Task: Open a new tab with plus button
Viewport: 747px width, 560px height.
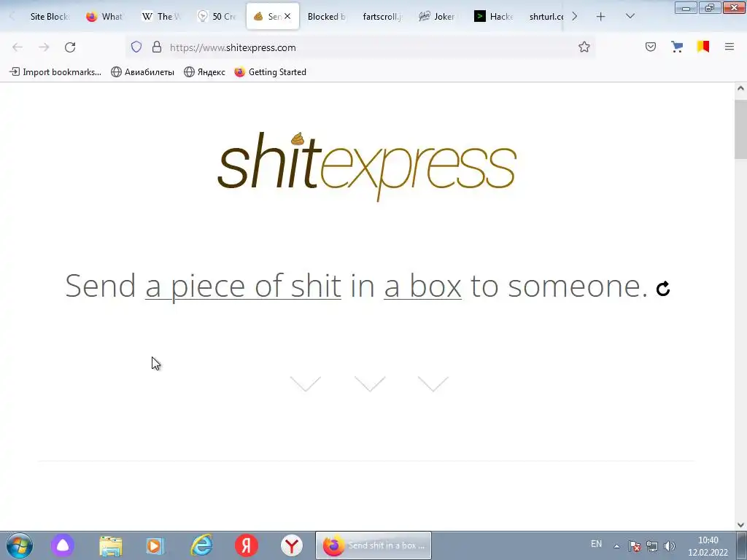Action: tap(601, 17)
